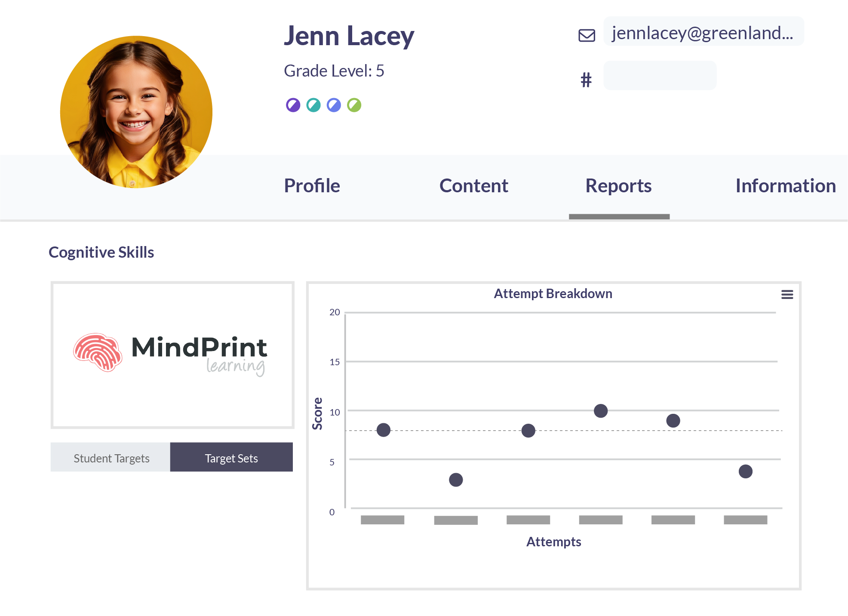Switch to the Profile tab

click(x=311, y=186)
